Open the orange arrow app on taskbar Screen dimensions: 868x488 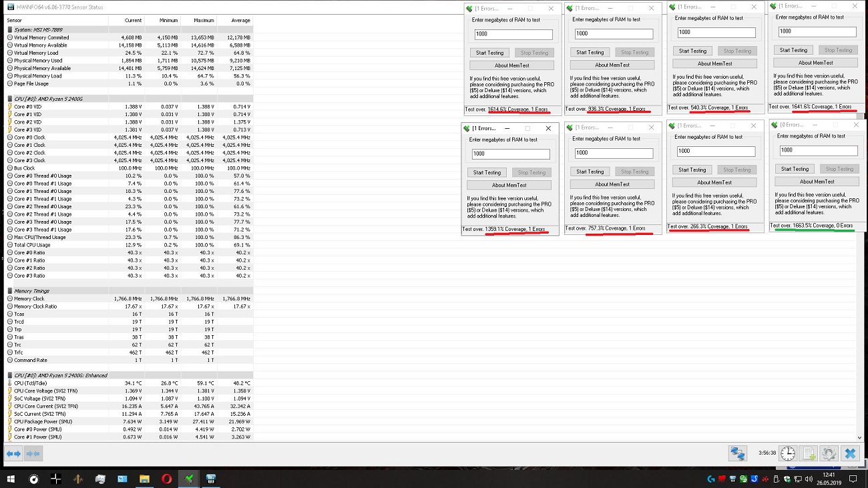[78, 479]
